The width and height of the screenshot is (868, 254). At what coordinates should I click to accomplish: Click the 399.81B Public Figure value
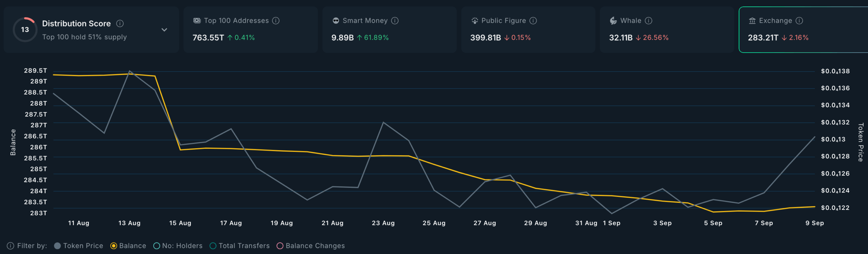pyautogui.click(x=486, y=38)
